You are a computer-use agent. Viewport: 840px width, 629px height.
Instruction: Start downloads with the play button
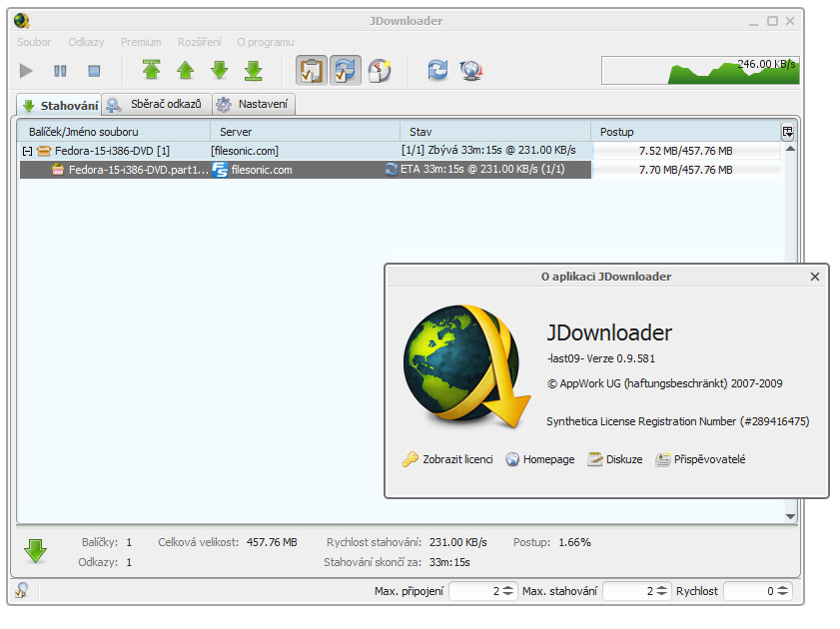26,71
